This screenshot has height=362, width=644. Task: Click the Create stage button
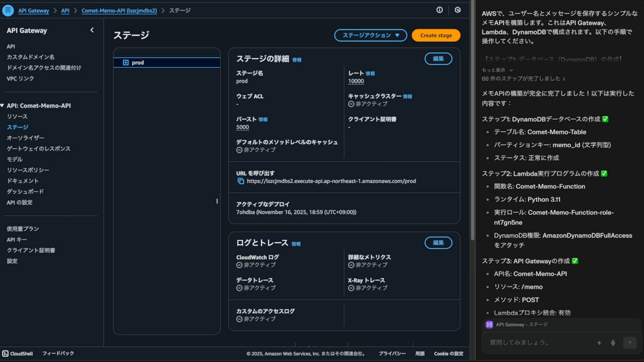tap(436, 35)
